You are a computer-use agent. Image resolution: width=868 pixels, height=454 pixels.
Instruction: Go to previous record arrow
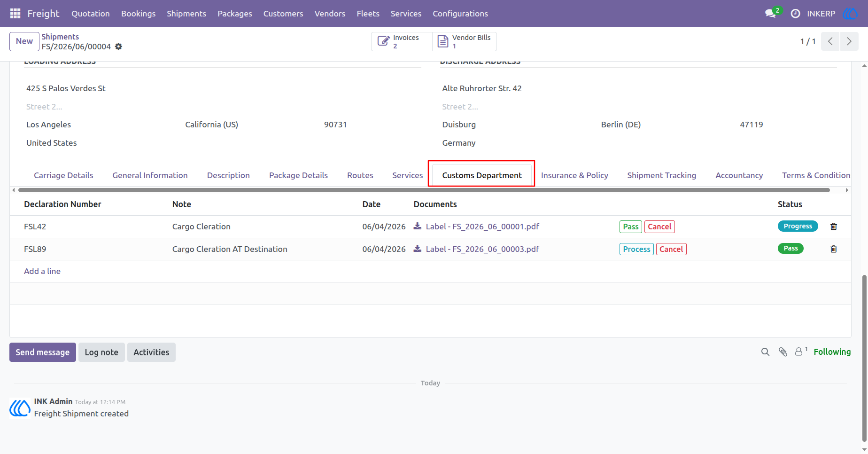pos(830,41)
